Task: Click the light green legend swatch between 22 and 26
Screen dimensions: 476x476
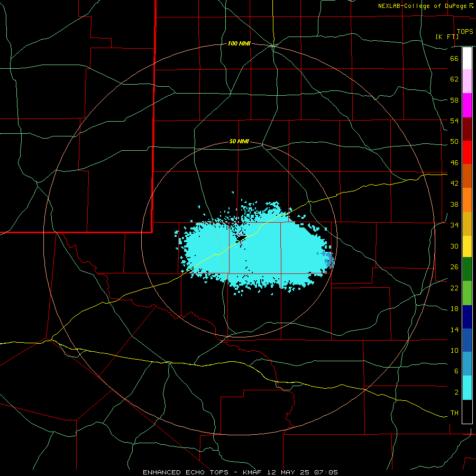Action: (x=467, y=293)
